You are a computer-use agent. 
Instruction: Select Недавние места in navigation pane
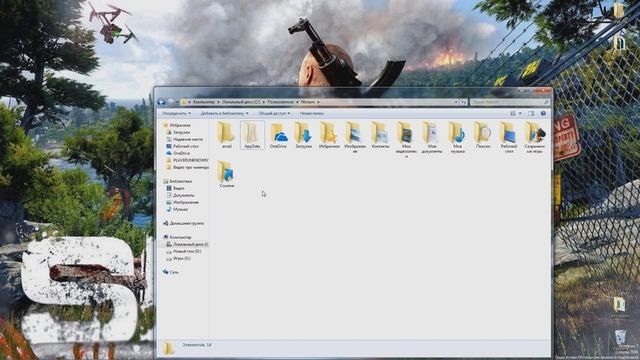coord(184,139)
